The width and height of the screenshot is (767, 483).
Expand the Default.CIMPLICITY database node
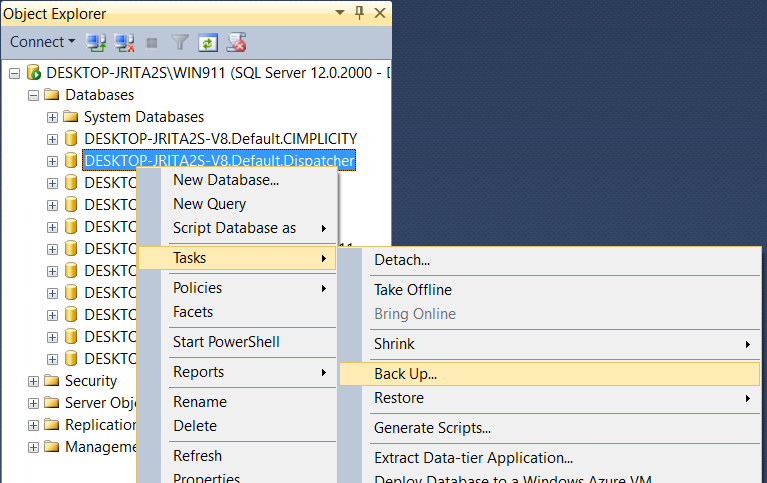[52, 139]
